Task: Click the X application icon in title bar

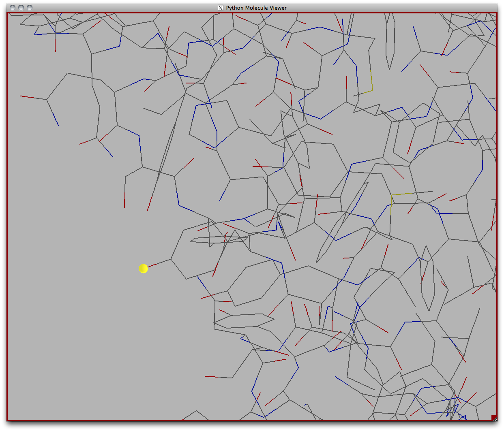Action: (x=221, y=7)
